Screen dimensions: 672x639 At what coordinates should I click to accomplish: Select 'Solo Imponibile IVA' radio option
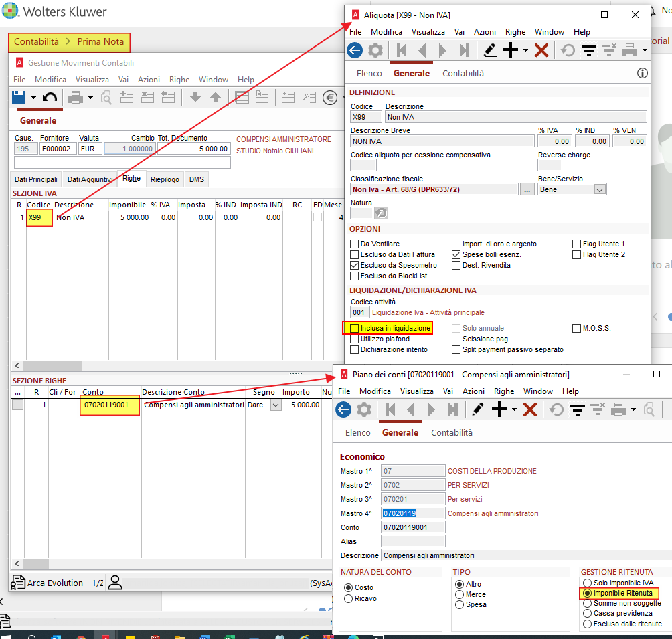point(587,583)
